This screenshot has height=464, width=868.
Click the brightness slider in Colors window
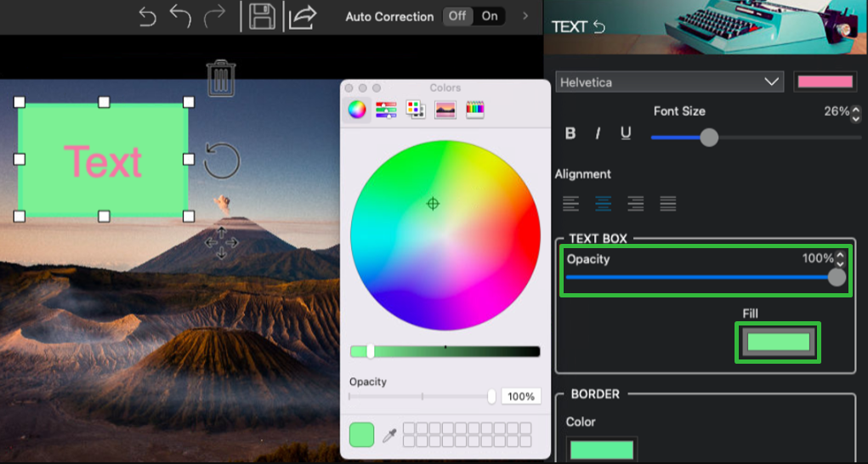[x=445, y=351]
